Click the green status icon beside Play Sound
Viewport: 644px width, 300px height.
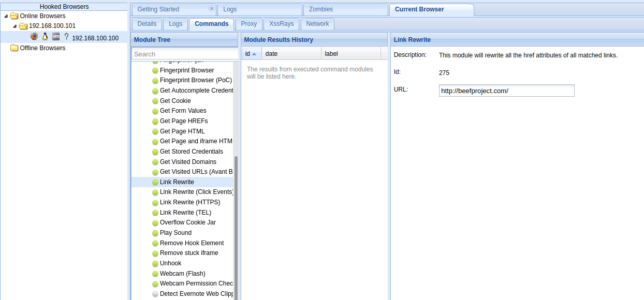click(x=155, y=233)
